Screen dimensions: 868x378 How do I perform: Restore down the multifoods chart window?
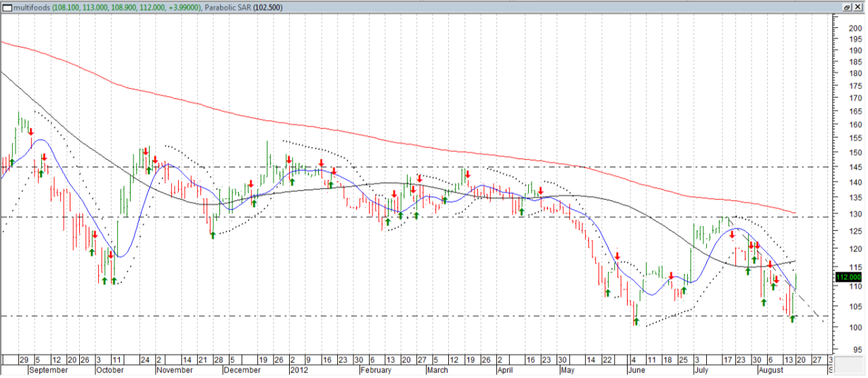pos(846,7)
